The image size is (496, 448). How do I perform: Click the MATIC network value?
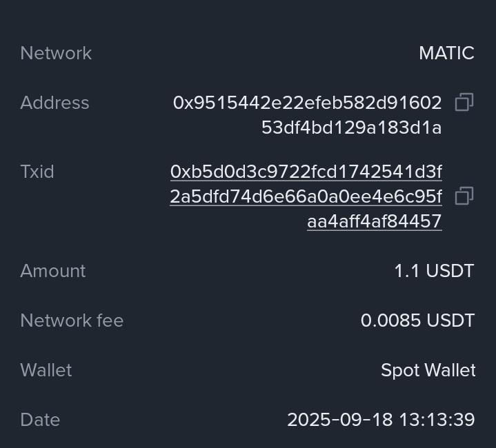coord(446,53)
